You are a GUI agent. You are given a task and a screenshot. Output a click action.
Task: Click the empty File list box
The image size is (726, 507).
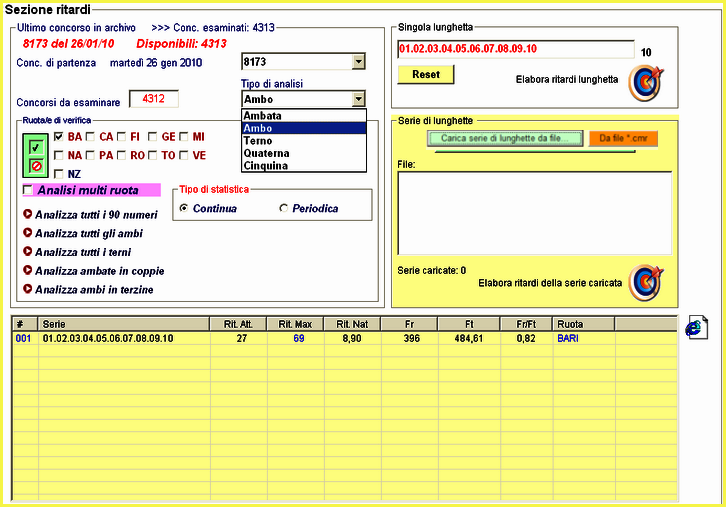click(x=535, y=213)
